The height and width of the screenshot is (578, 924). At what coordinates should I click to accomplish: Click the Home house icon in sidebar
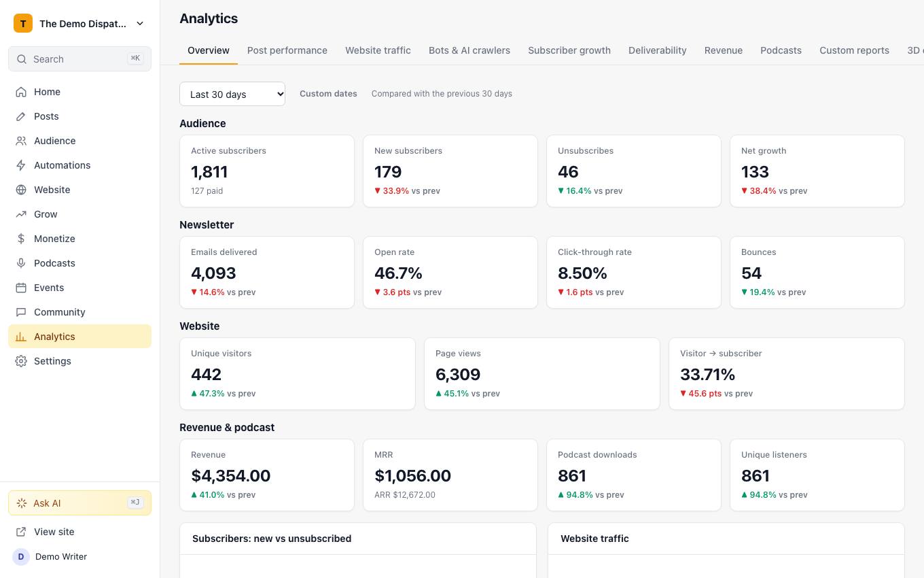(x=21, y=92)
